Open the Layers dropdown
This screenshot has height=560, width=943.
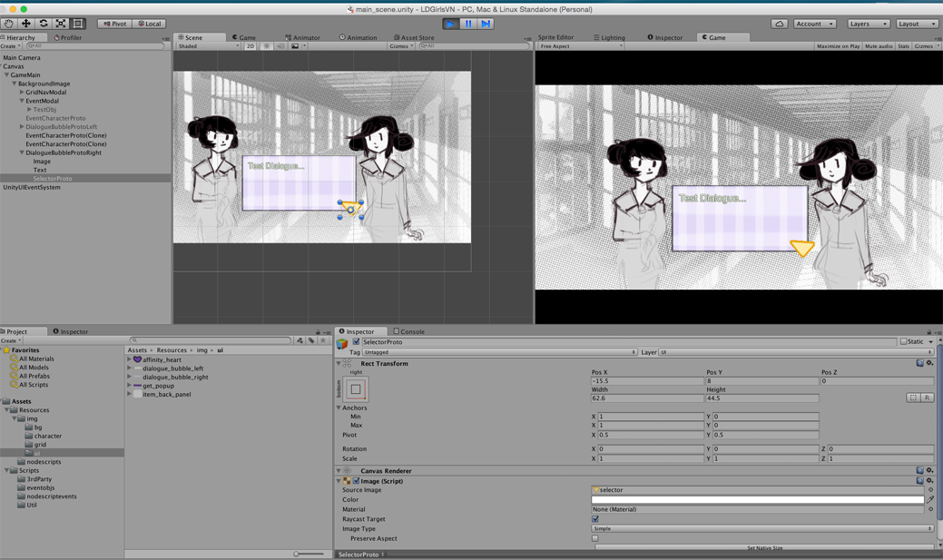(x=868, y=24)
